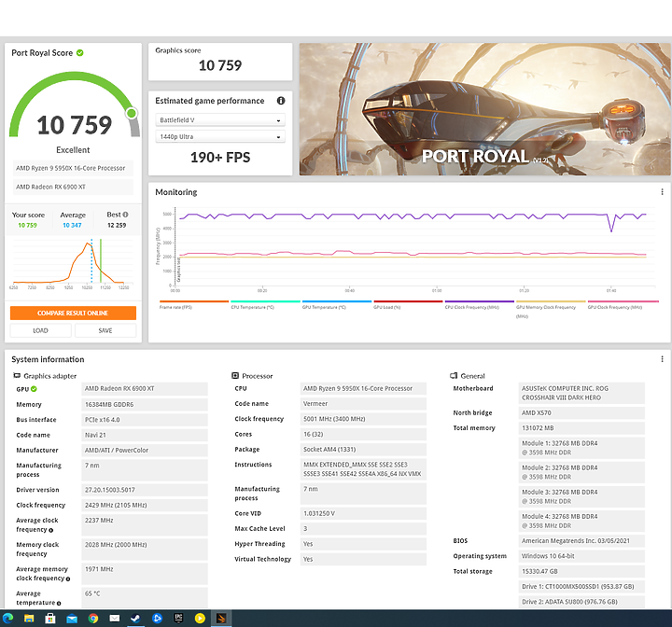Click info icon beside Average temperature
Screen dimensions: 672x627
(59, 604)
